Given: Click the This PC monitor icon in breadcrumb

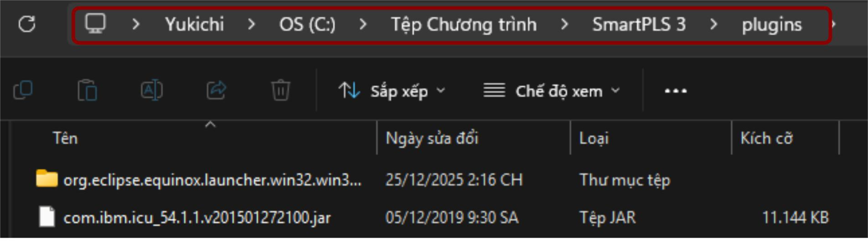Looking at the screenshot, I should click(95, 23).
